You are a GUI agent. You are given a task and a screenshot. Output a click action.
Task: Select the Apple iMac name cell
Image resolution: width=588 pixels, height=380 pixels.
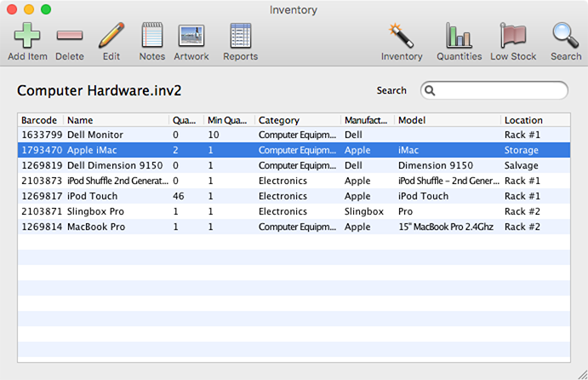point(92,150)
